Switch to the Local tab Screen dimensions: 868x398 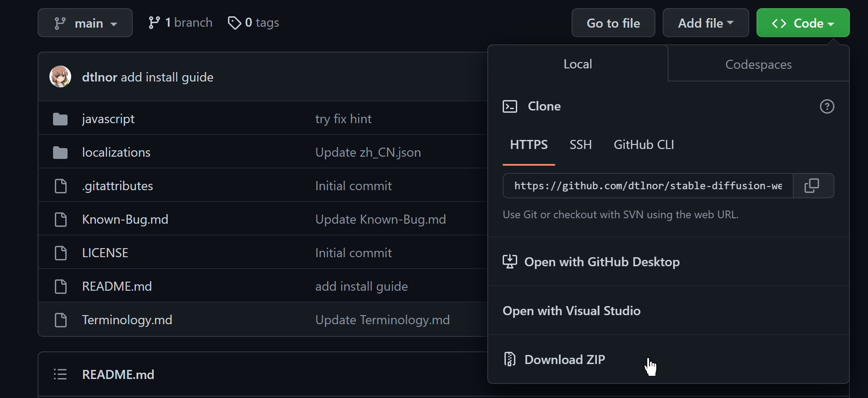point(578,64)
